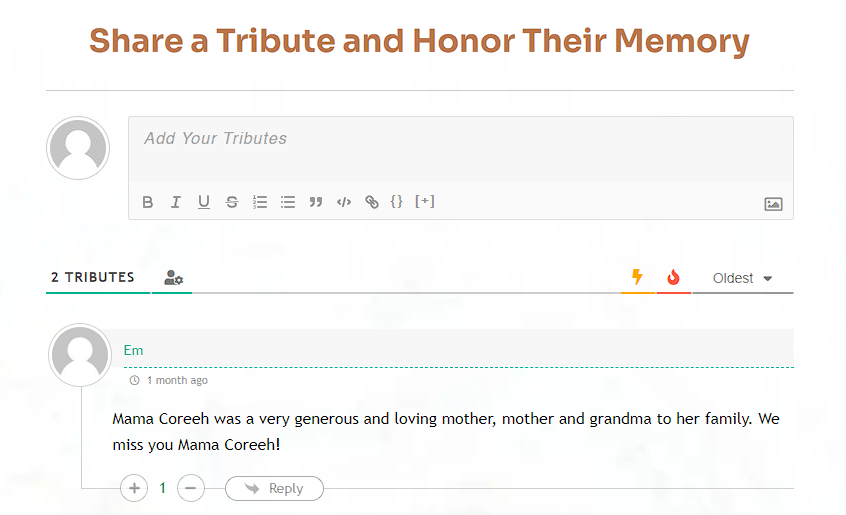
Task: Toggle italic text formatting
Action: tap(176, 202)
